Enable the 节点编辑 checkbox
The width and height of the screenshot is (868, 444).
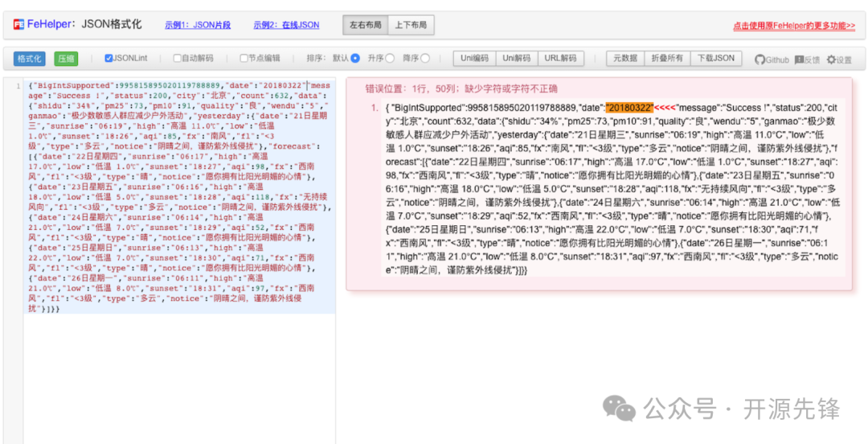[244, 58]
